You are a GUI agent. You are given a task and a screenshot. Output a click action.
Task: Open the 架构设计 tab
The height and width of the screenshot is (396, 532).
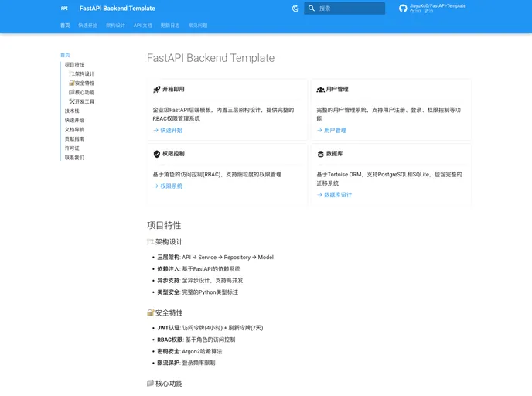click(115, 26)
